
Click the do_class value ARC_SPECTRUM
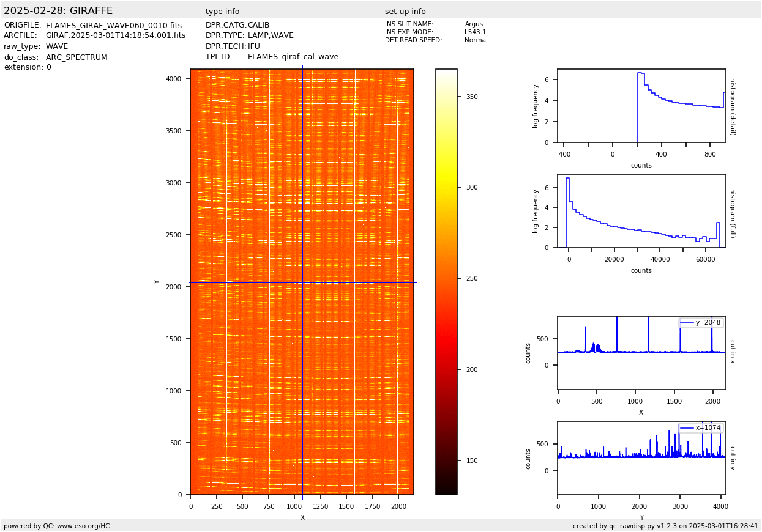(77, 57)
